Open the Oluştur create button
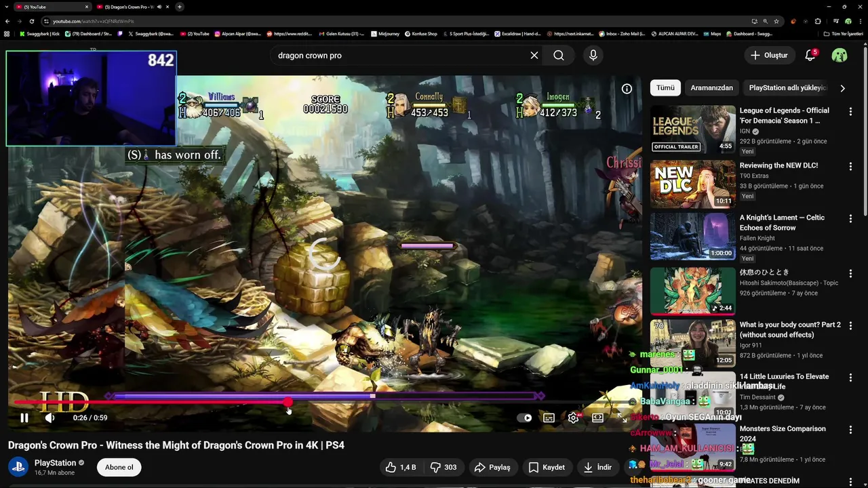The width and height of the screenshot is (868, 488). [x=770, y=56]
